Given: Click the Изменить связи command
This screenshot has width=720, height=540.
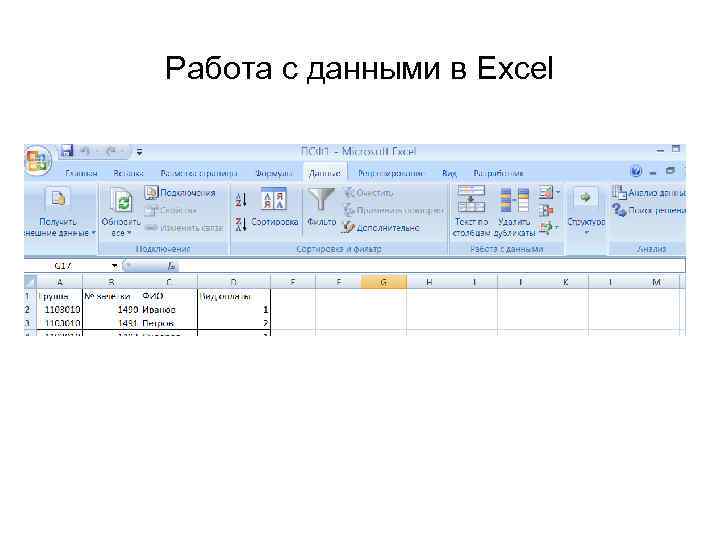Looking at the screenshot, I should [x=184, y=228].
